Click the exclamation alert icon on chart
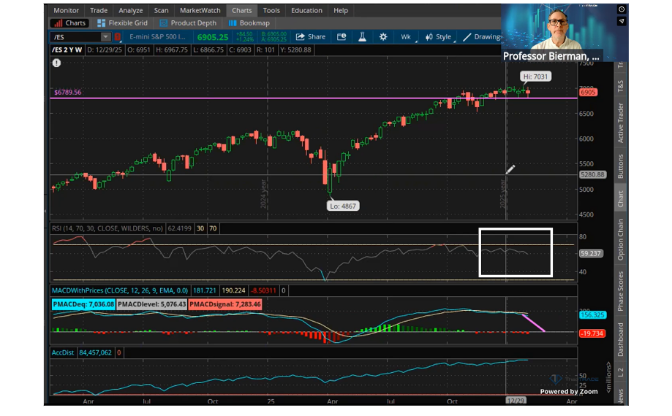The image size is (672, 416). [57, 63]
